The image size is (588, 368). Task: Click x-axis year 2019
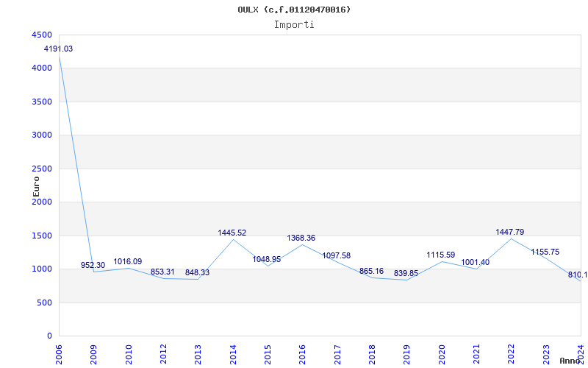pos(406,355)
